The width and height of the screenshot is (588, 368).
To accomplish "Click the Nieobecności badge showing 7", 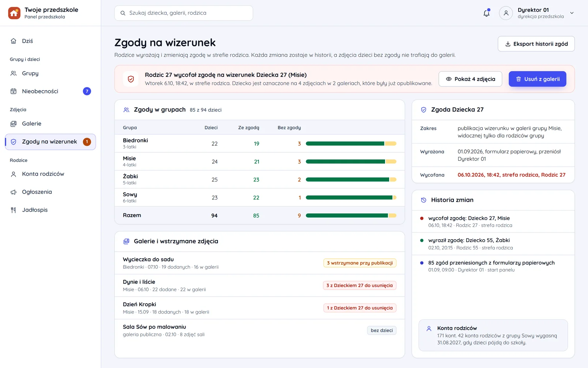I will [x=87, y=91].
